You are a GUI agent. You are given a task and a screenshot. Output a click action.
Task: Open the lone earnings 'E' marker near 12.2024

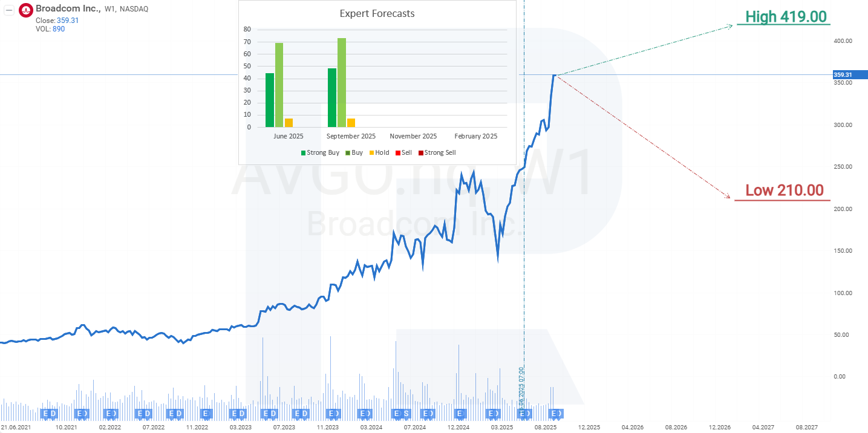coord(460,414)
